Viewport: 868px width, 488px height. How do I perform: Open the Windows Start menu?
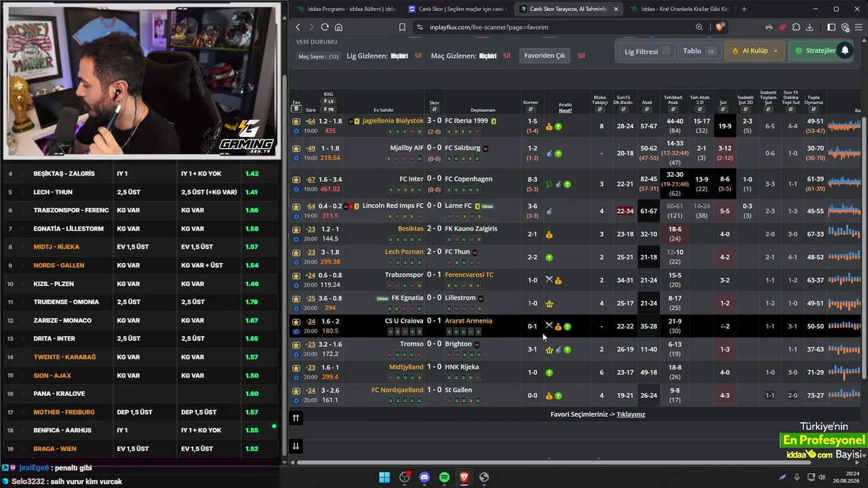(384, 477)
